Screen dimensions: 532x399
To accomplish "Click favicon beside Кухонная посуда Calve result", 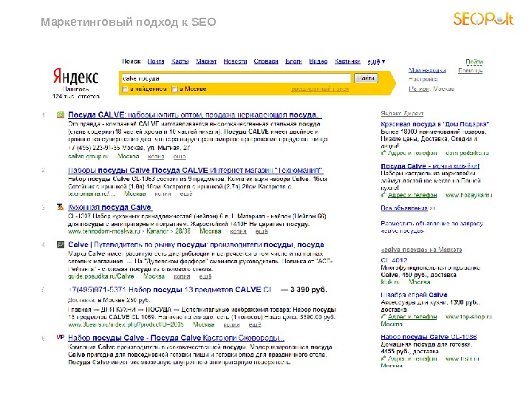I will [x=61, y=207].
